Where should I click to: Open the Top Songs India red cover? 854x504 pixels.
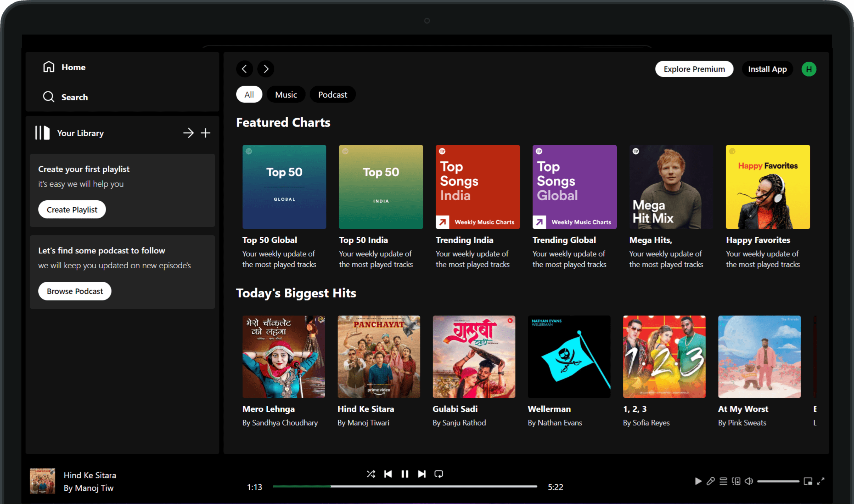click(x=477, y=187)
